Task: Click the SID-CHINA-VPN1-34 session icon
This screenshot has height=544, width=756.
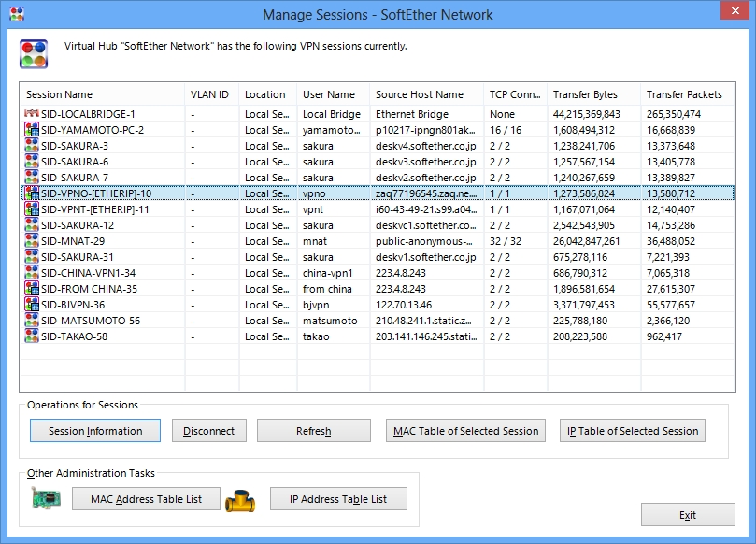Action: (32, 273)
